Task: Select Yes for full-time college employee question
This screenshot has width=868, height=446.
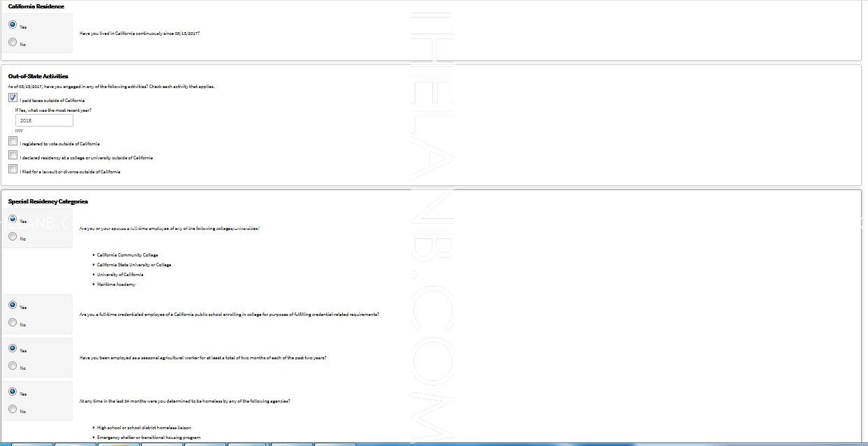Action: 13,219
